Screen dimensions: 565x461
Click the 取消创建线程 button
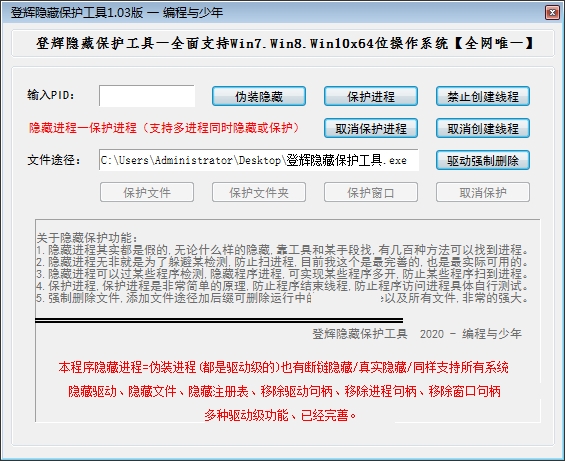pos(483,128)
